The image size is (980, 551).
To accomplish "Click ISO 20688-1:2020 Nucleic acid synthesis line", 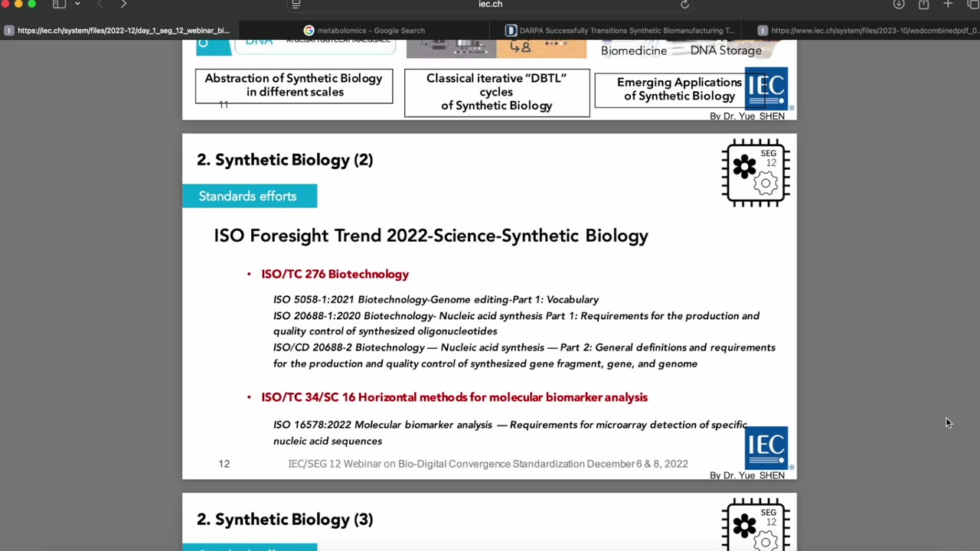I will point(516,324).
